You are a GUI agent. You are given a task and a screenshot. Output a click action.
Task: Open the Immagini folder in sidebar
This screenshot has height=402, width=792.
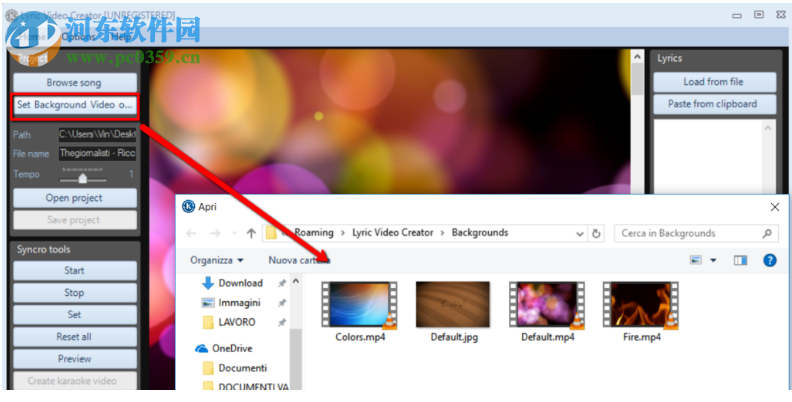231,303
